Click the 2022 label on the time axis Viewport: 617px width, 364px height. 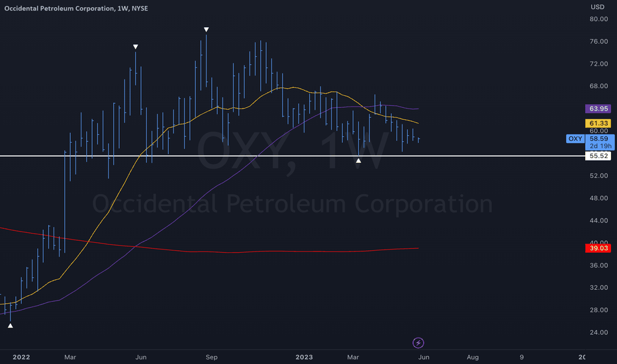tap(21, 357)
